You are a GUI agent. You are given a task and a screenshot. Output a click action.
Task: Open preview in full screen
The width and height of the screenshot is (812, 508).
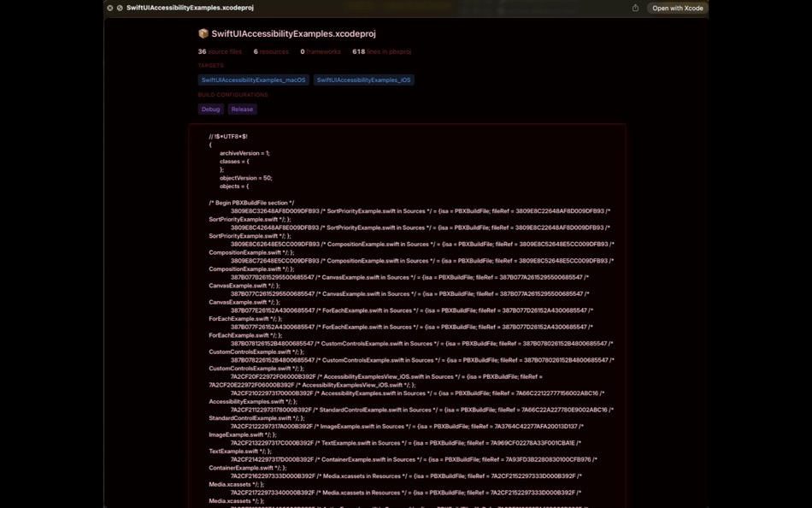point(120,8)
